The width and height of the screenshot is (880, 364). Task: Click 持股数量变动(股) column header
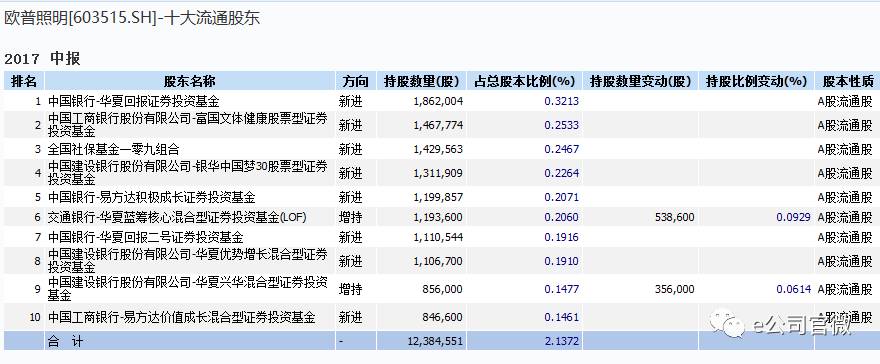tap(640, 81)
